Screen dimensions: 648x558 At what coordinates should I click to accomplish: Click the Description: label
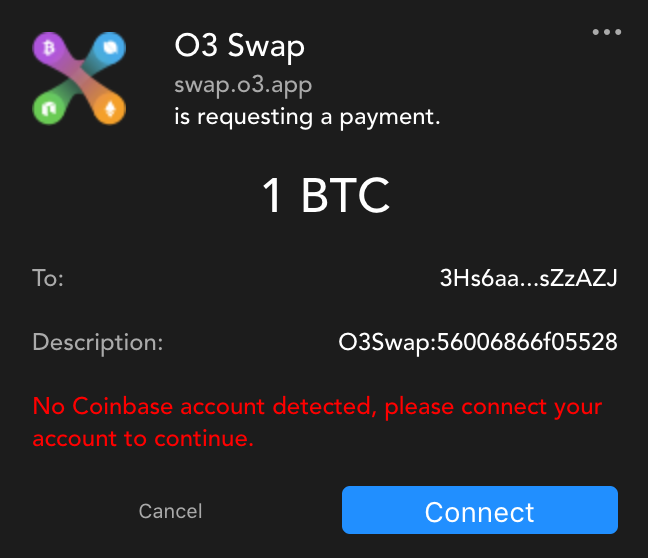point(98,343)
